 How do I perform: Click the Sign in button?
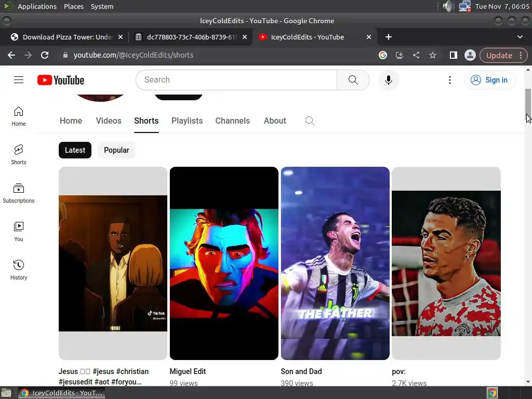pos(489,80)
